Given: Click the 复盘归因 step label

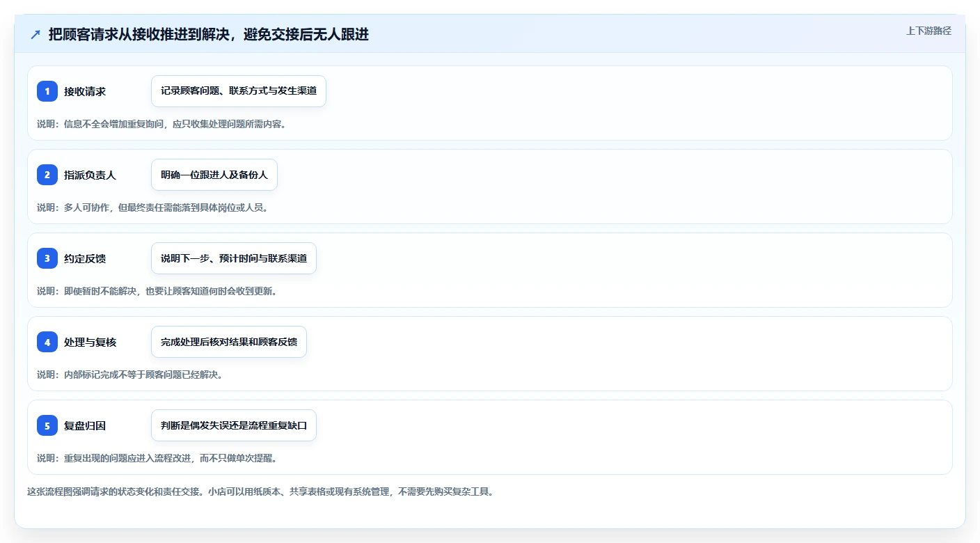Looking at the screenshot, I should (85, 425).
